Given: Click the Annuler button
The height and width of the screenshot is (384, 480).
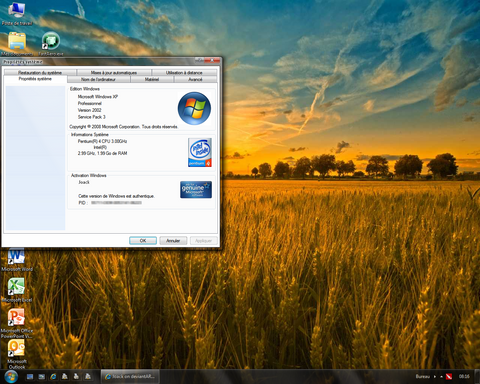Looking at the screenshot, I should point(173,240).
